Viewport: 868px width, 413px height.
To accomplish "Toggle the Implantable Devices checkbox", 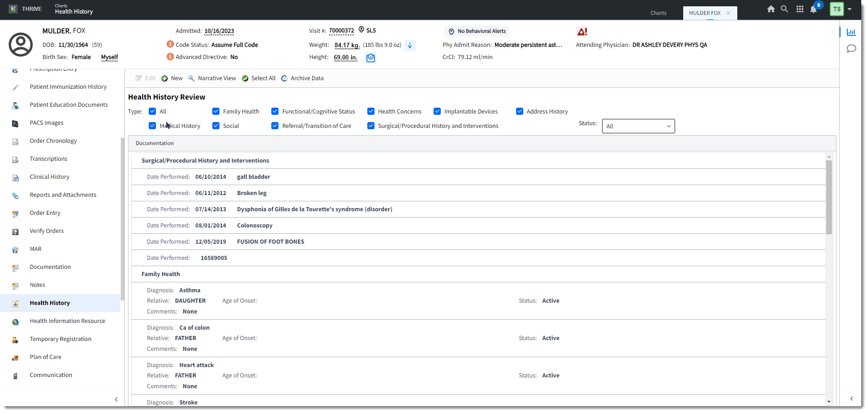I will 437,111.
